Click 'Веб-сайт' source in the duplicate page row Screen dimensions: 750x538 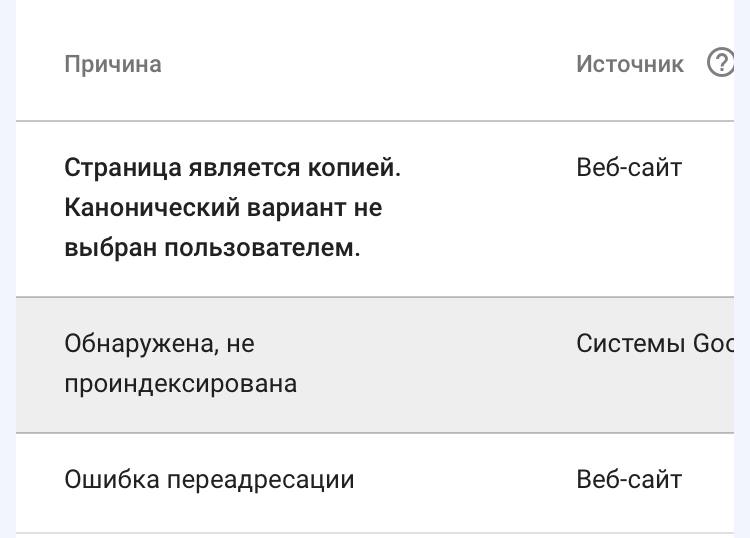(x=629, y=168)
